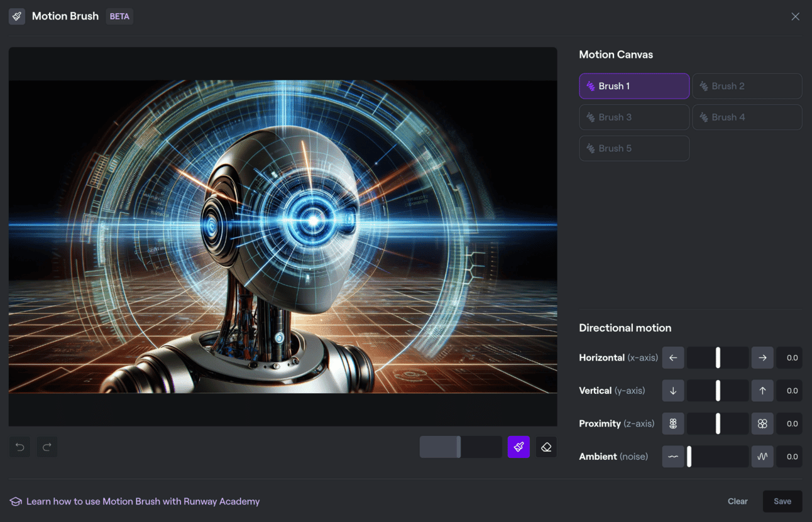This screenshot has width=812, height=522.
Task: Click the horizontal left arrow button
Action: (x=673, y=358)
